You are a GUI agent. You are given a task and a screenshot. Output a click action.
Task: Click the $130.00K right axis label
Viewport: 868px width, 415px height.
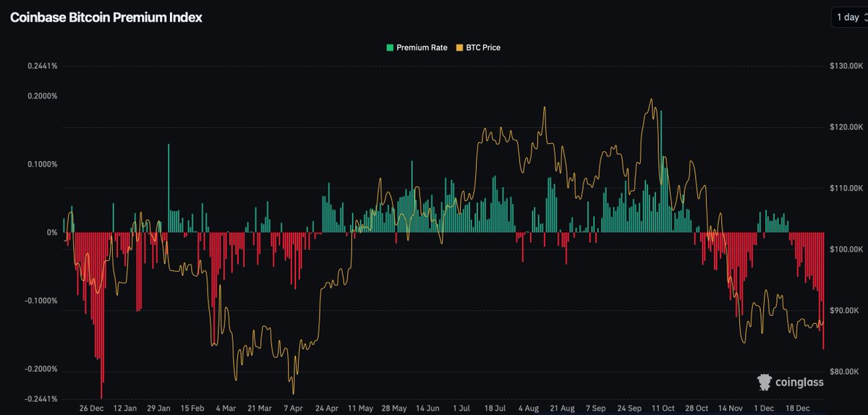[846, 66]
